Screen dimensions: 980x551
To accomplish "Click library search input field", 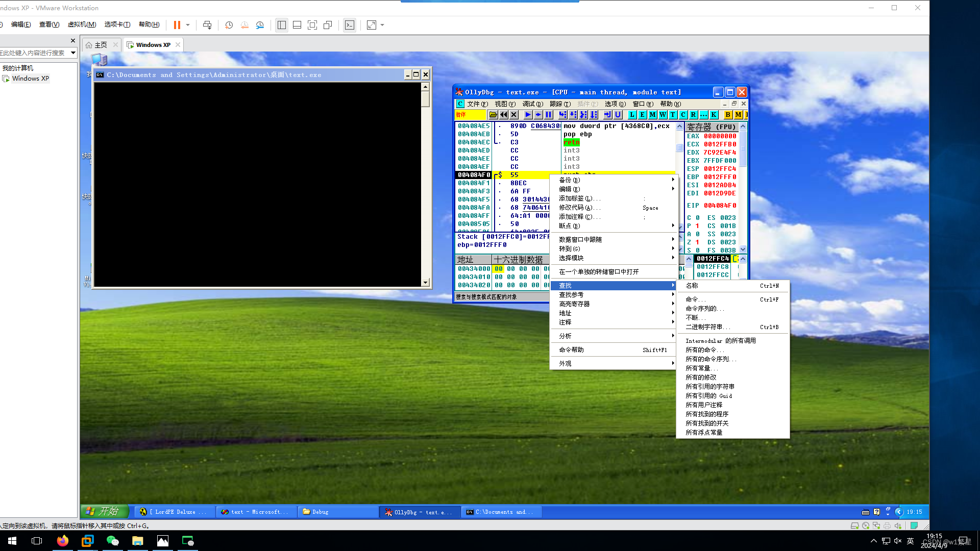I will [34, 53].
